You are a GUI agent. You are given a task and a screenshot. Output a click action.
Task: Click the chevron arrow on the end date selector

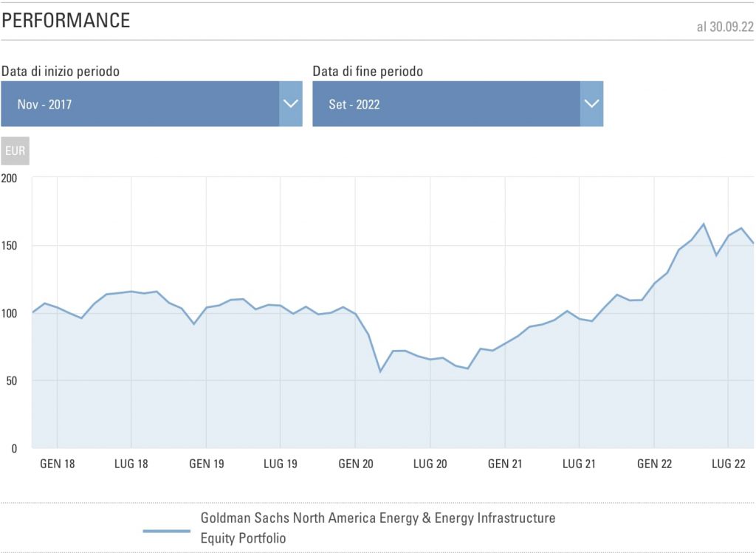pos(591,104)
